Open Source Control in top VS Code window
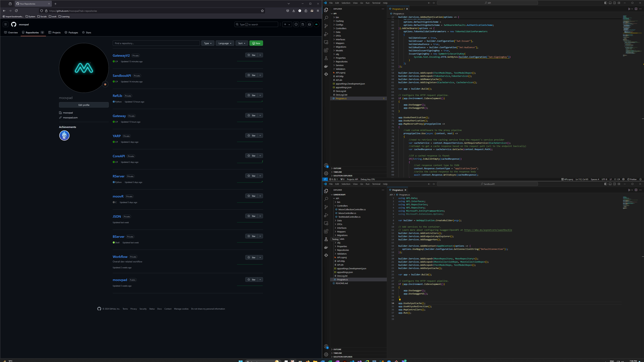Viewport: 644px width, 362px height. [x=326, y=26]
